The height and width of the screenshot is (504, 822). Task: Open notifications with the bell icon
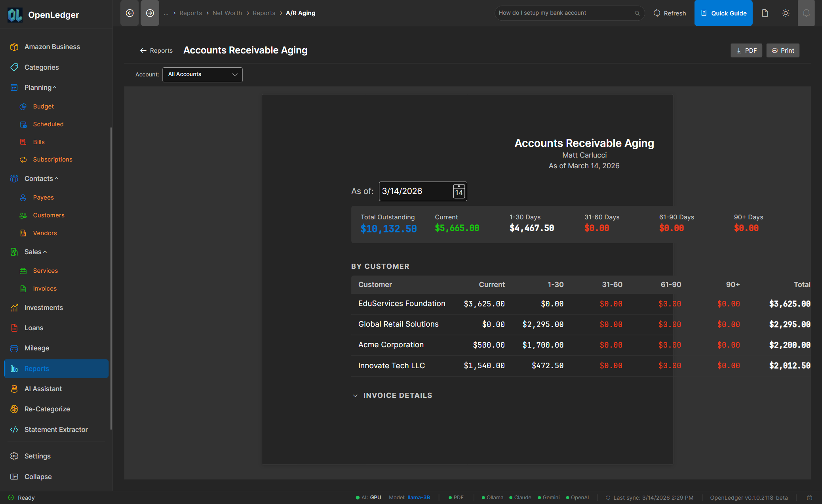[x=806, y=13]
